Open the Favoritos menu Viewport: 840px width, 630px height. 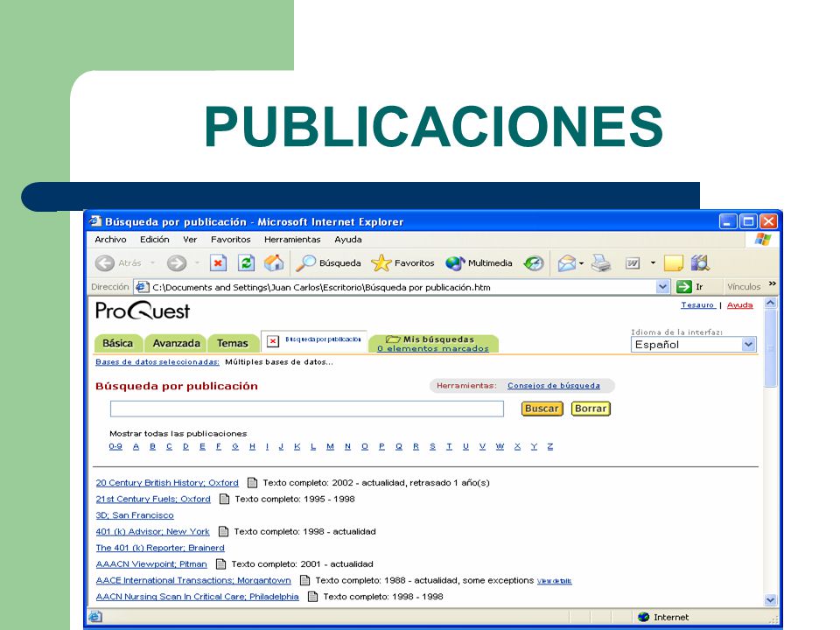click(x=230, y=240)
